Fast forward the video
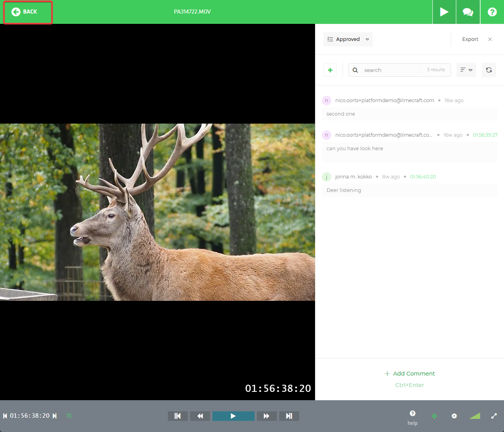504x432 pixels. tap(267, 416)
